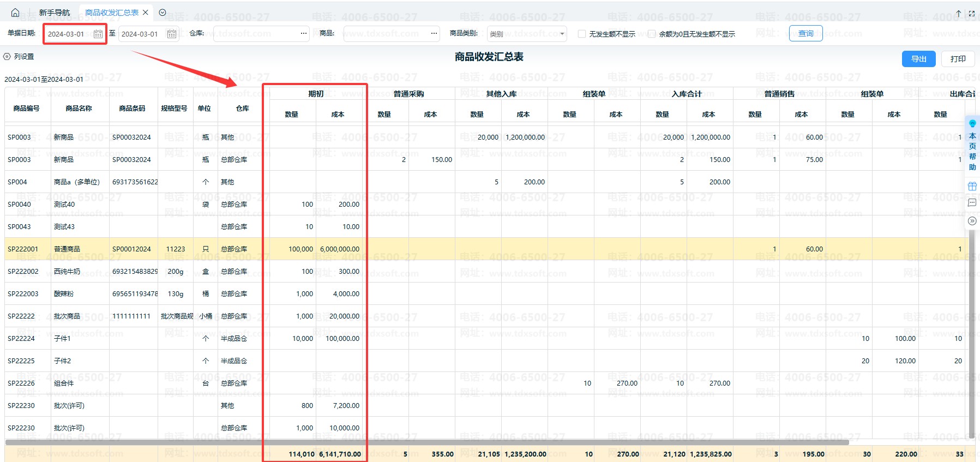Switch to the 新手导航 tab
The height and width of the screenshot is (462, 980).
click(x=54, y=13)
